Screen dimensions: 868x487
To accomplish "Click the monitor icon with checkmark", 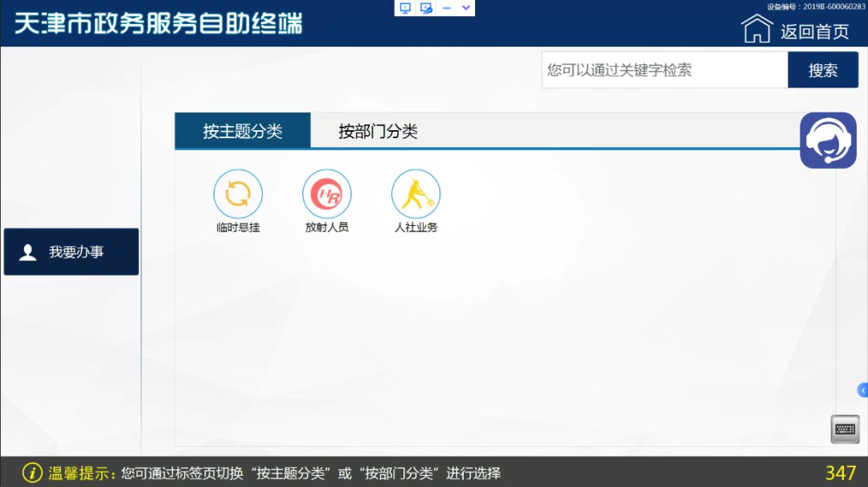I will coord(427,8).
